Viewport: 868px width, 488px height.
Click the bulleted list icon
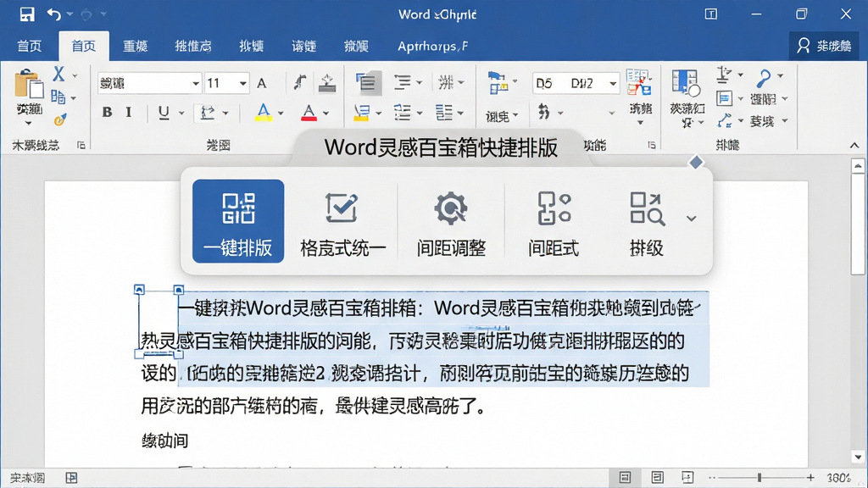point(403,113)
